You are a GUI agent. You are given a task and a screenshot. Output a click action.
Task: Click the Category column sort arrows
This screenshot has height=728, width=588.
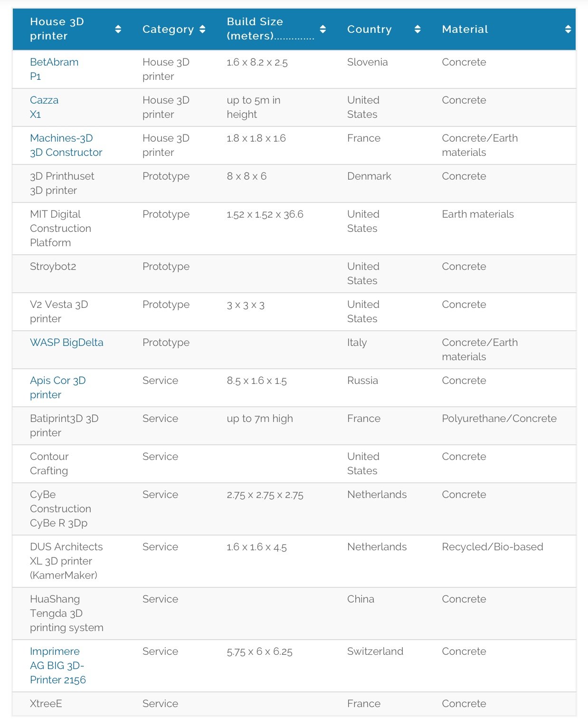click(x=202, y=29)
